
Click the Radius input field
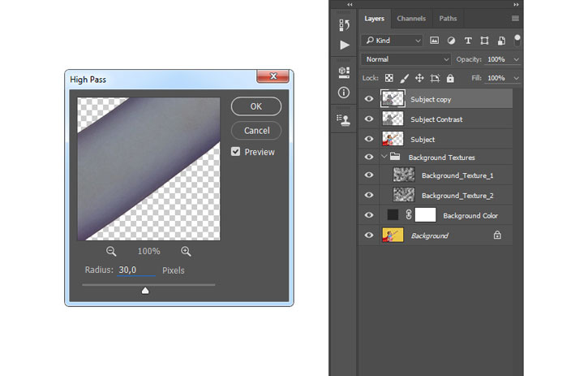pyautogui.click(x=136, y=270)
